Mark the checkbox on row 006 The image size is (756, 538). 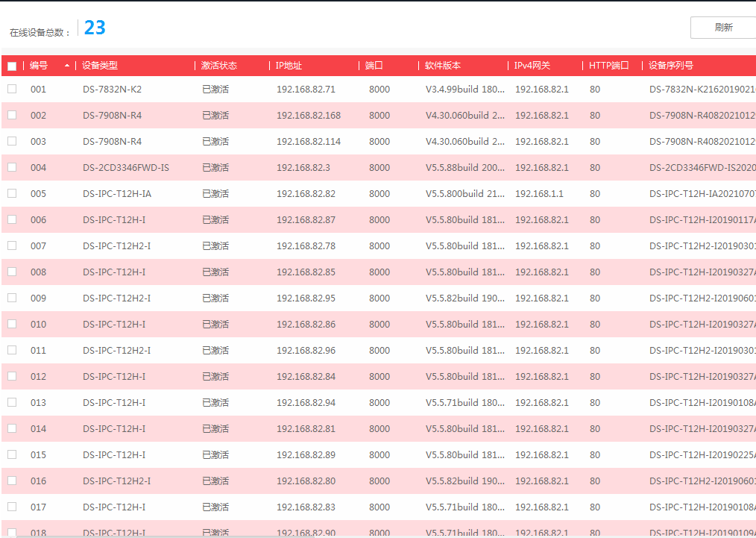pyautogui.click(x=12, y=219)
